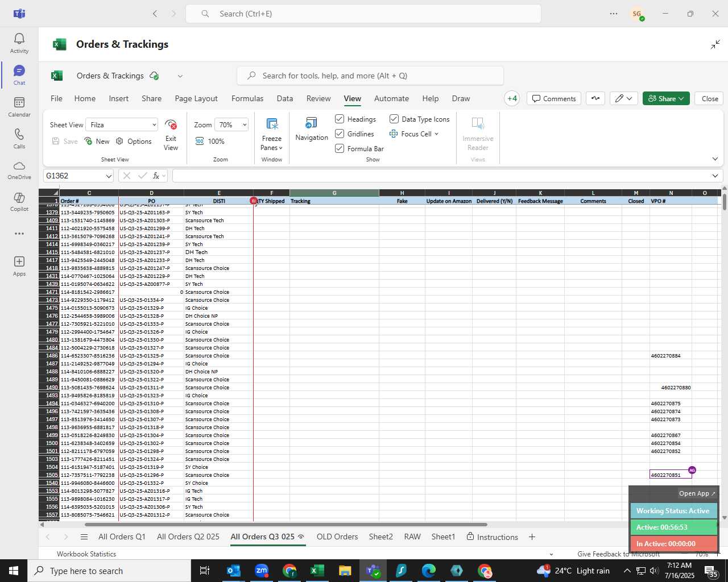Open SG profile avatar
Image resolution: width=728 pixels, height=582 pixels.
click(x=637, y=14)
